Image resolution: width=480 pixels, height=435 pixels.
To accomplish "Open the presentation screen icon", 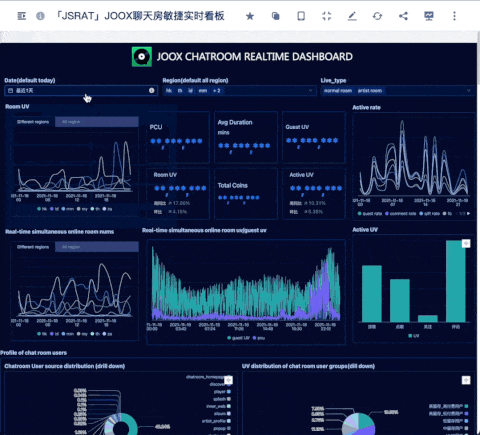I will 429,16.
